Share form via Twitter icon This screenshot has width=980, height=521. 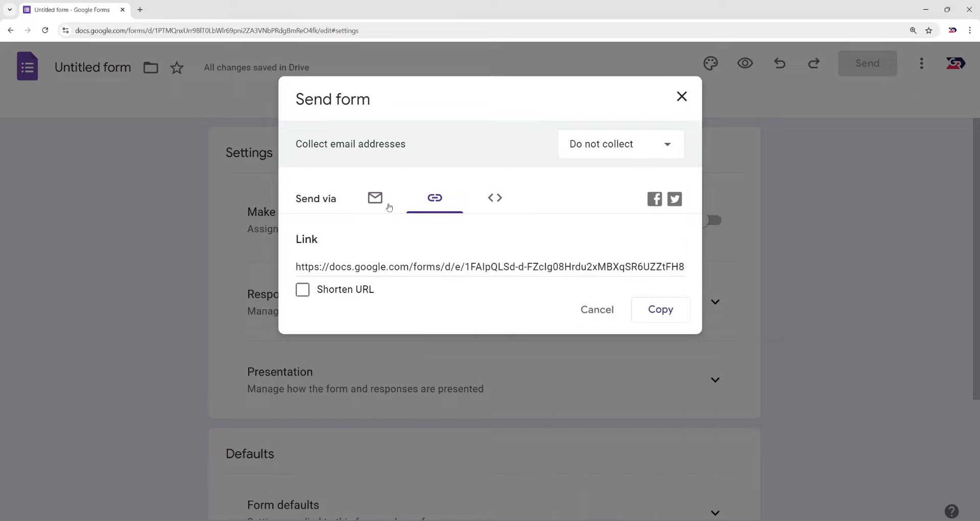click(675, 199)
